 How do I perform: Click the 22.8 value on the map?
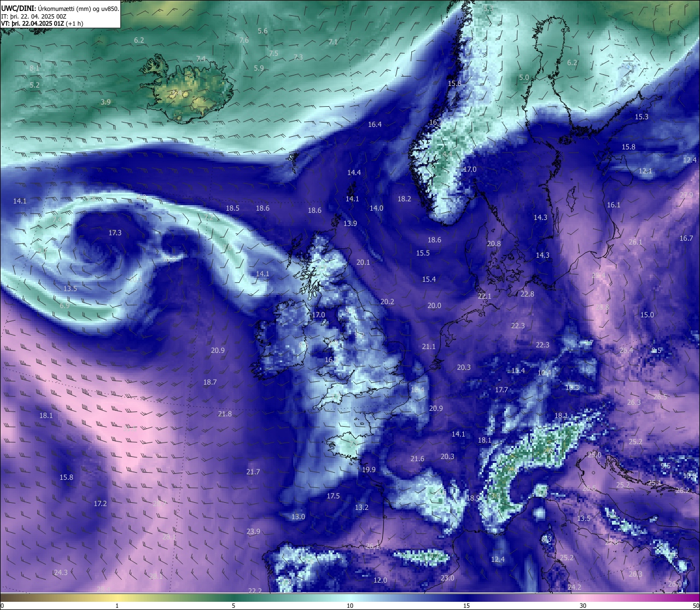pos(527,294)
